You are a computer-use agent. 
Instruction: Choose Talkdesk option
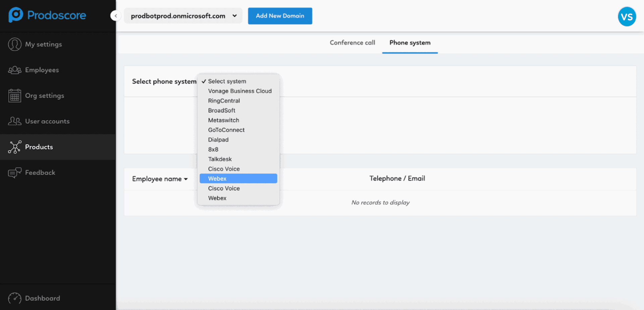point(238,159)
